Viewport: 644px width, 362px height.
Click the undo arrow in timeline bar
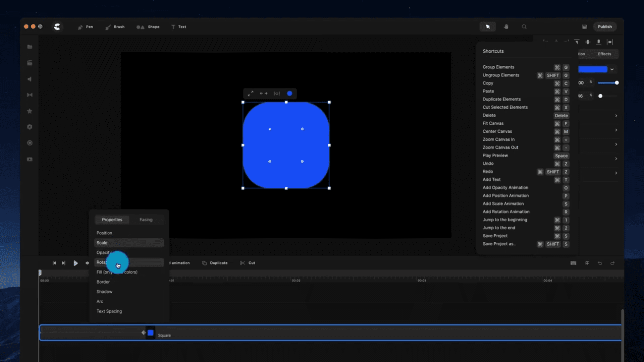click(x=600, y=263)
